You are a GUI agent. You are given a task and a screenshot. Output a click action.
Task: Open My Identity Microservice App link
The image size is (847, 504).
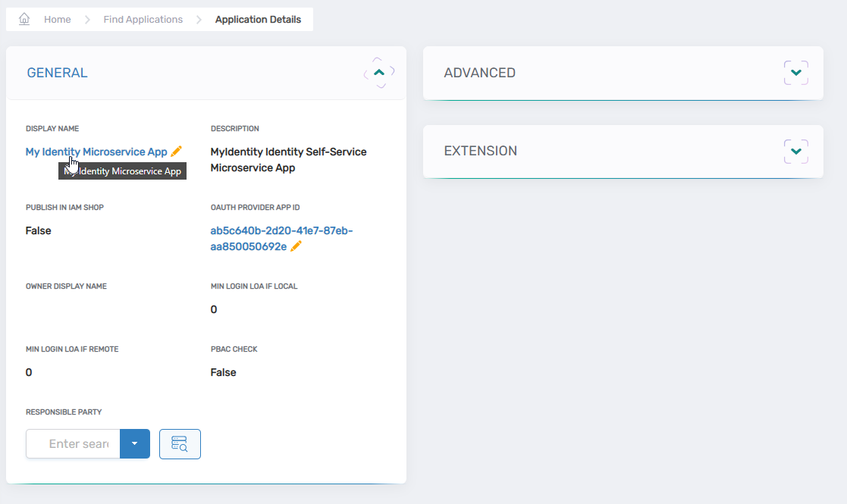click(x=96, y=152)
